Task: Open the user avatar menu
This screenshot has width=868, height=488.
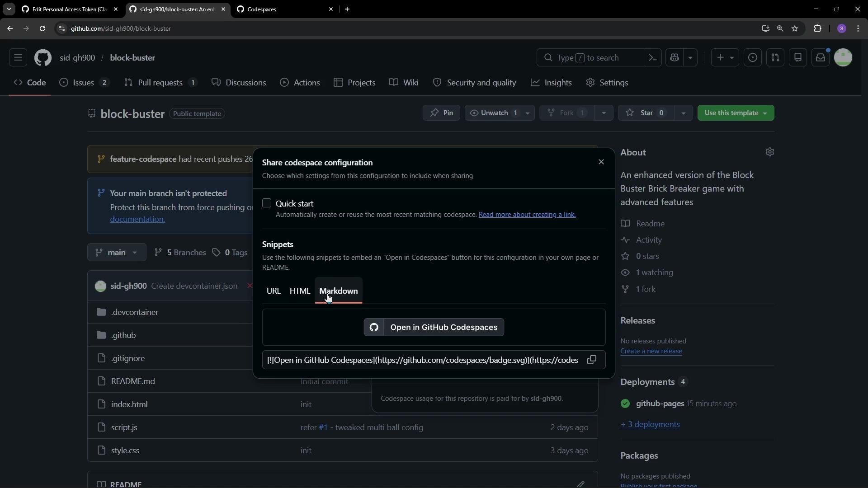Action: coord(843,58)
